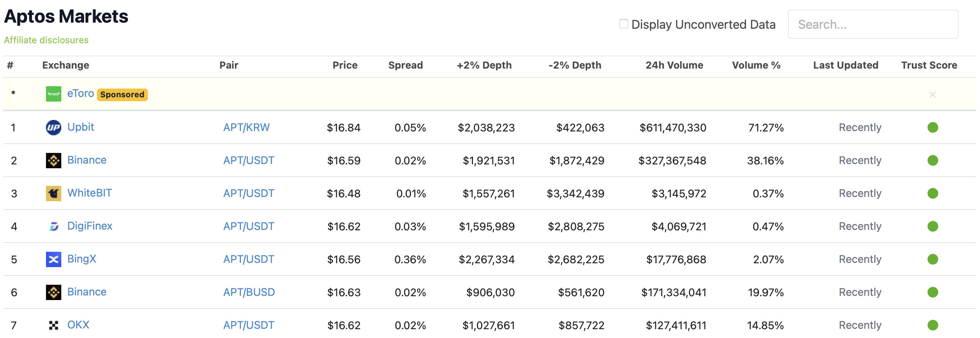This screenshot has width=980, height=338.
Task: Select the $906,030 depth value
Action: tap(490, 292)
